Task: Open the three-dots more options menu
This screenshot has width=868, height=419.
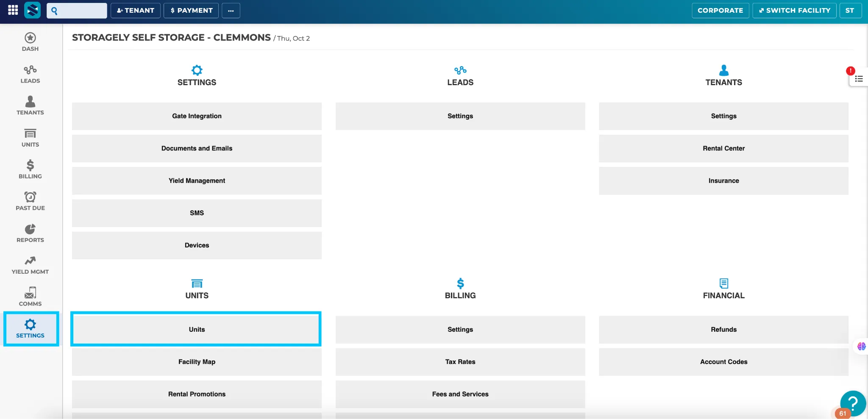Action: [x=231, y=11]
